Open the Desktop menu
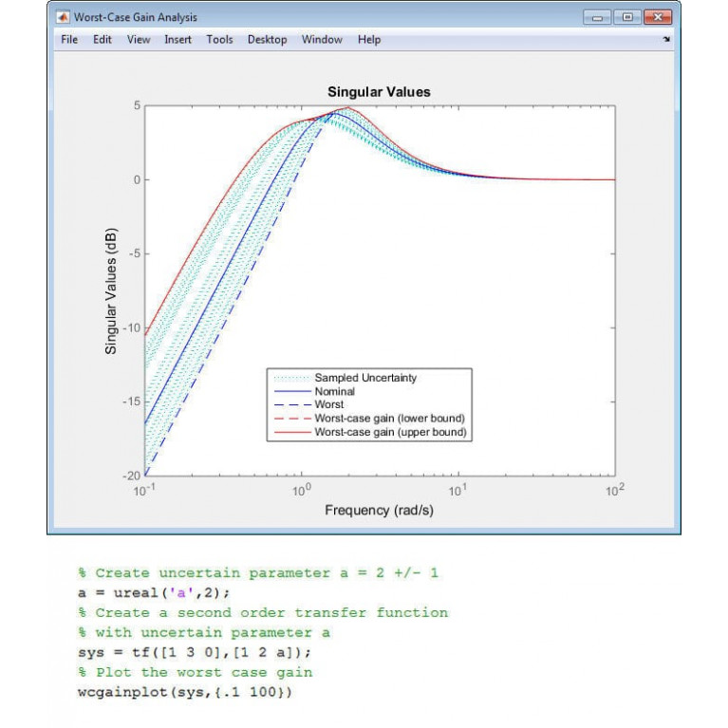 point(267,40)
